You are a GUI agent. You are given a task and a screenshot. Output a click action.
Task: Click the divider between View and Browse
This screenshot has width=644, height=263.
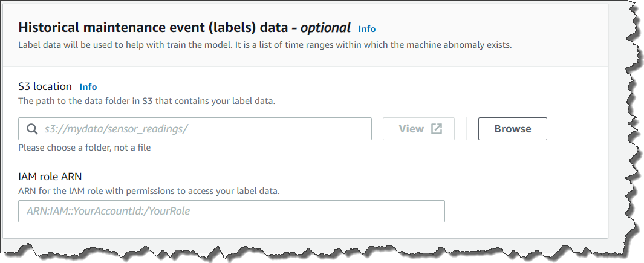(466, 129)
